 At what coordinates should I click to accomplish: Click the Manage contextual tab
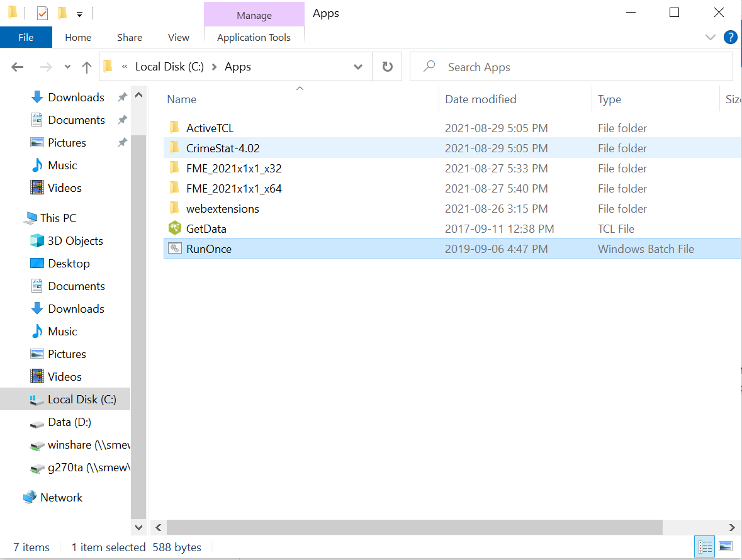[254, 15]
